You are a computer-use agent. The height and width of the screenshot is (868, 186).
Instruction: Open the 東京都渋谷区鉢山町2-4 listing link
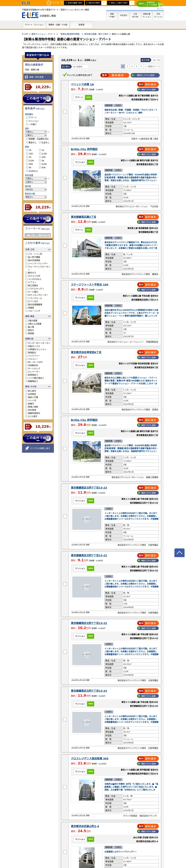[85, 826]
